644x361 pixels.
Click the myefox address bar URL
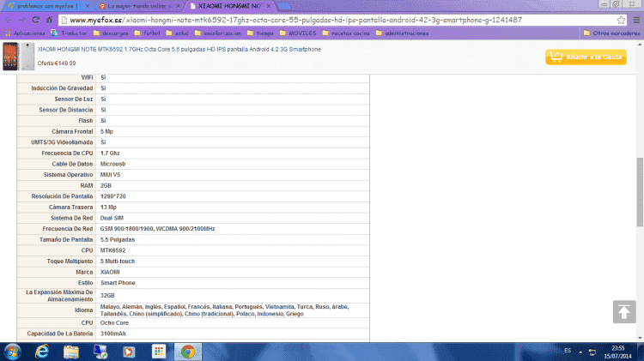point(295,20)
